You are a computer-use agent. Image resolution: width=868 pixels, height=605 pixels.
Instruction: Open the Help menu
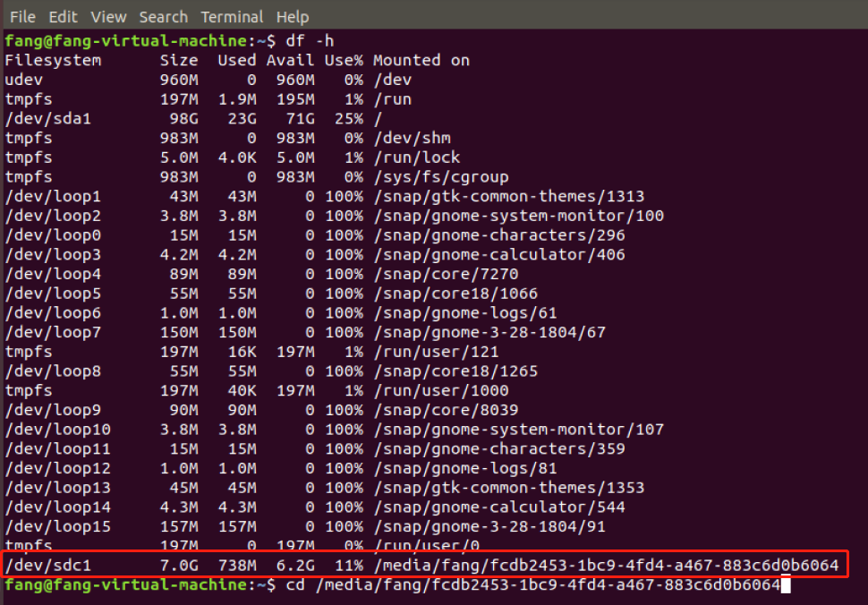pos(293,17)
